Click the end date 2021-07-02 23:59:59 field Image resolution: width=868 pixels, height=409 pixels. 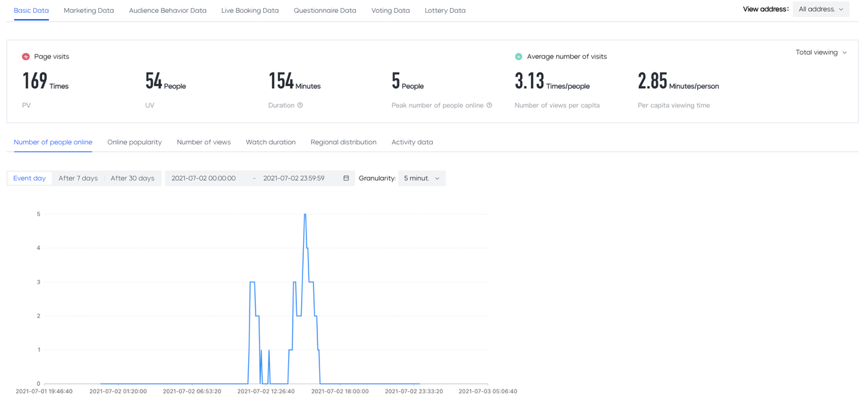(294, 178)
